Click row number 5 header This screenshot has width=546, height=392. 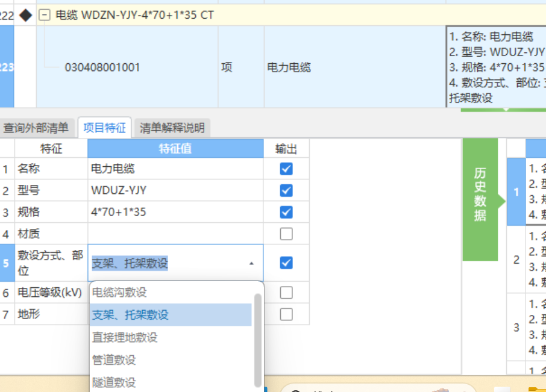pos(7,263)
